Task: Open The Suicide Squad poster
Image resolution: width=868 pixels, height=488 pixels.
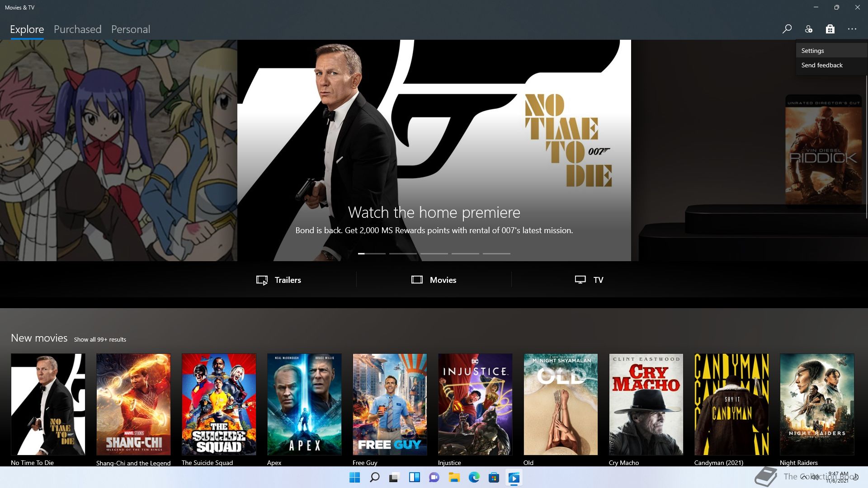Action: pos(219,404)
